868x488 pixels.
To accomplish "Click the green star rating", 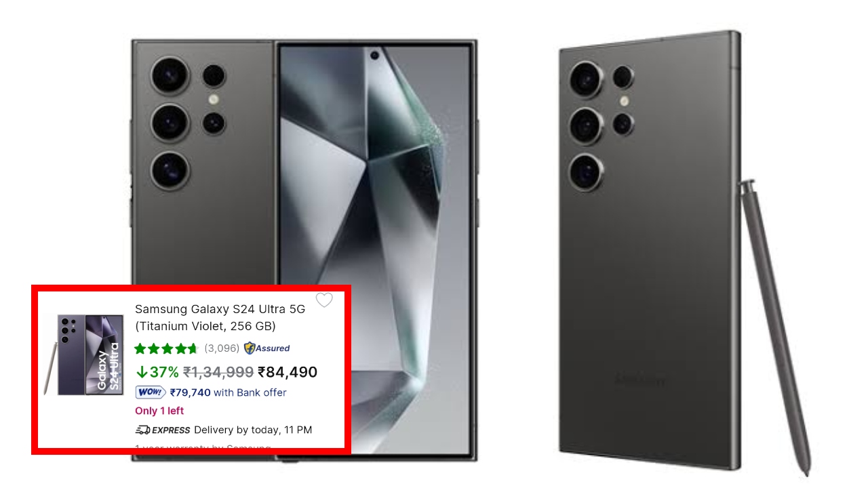I will 166,348.
